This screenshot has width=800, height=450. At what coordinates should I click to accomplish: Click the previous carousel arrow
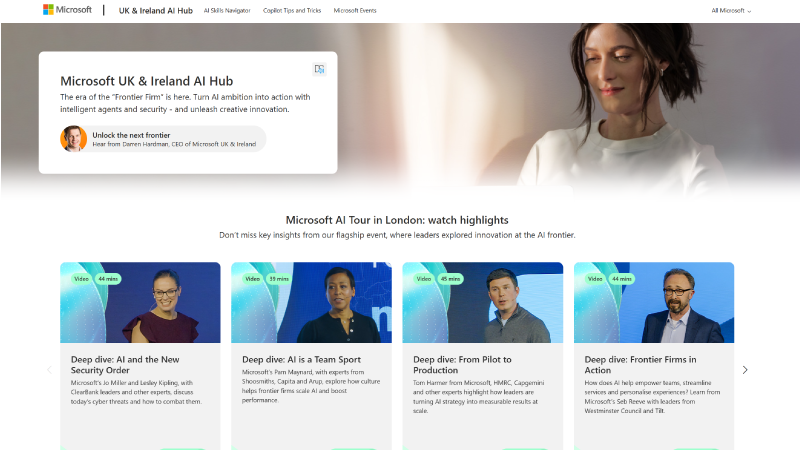point(49,370)
